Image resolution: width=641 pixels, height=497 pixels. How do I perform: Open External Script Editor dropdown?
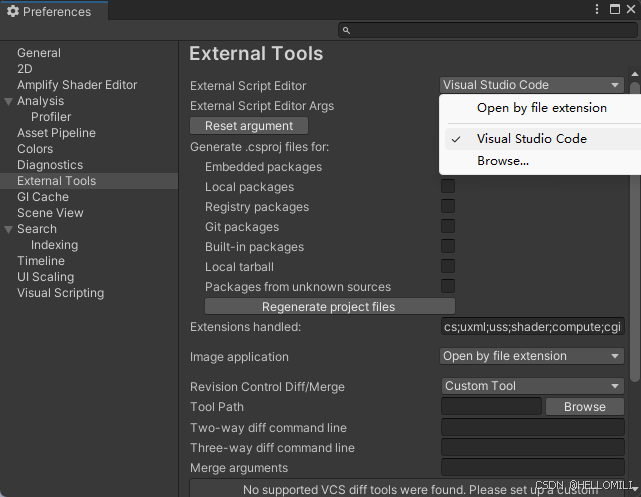click(532, 85)
